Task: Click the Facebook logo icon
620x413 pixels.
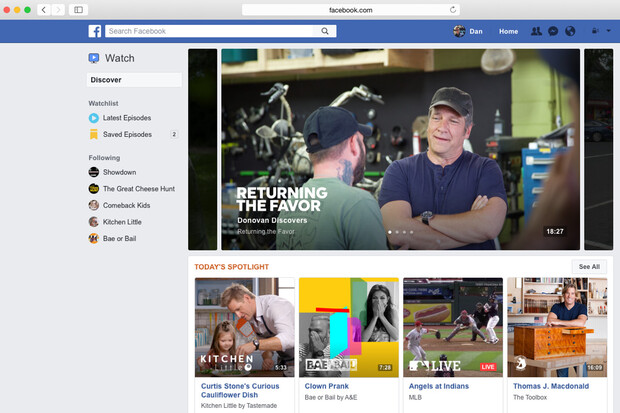Action: coord(95,31)
